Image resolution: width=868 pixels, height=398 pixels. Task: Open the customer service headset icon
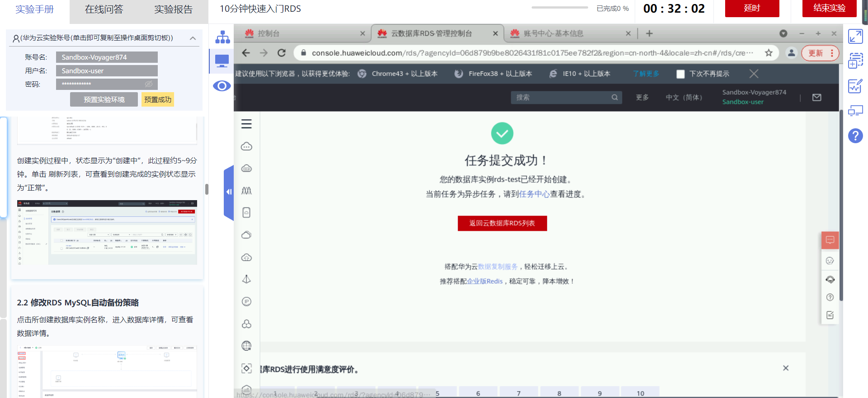830,280
